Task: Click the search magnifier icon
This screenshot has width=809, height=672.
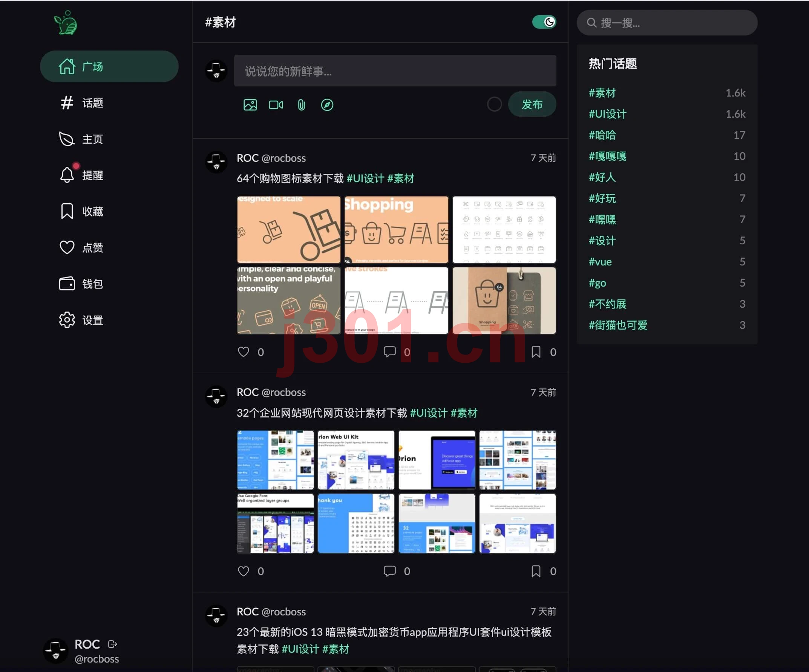Action: point(591,23)
